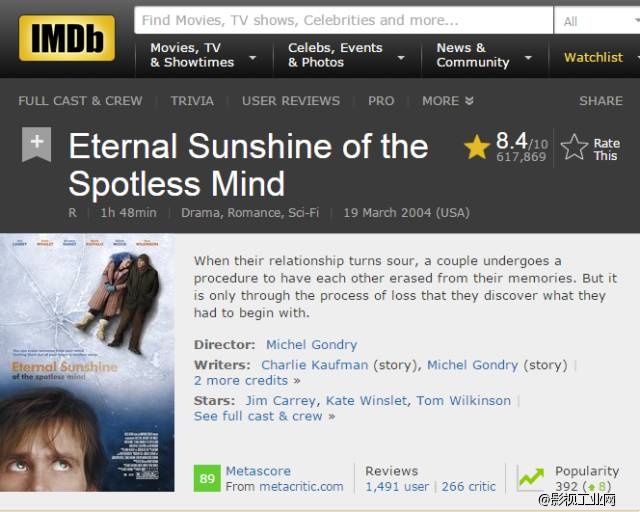Open the FULL CAST & CREW tab

pos(80,101)
